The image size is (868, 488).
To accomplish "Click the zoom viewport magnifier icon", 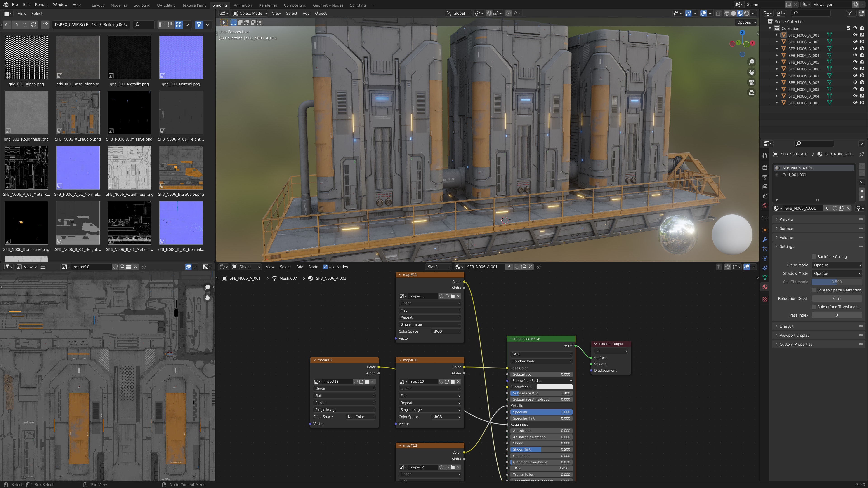I will click(751, 62).
